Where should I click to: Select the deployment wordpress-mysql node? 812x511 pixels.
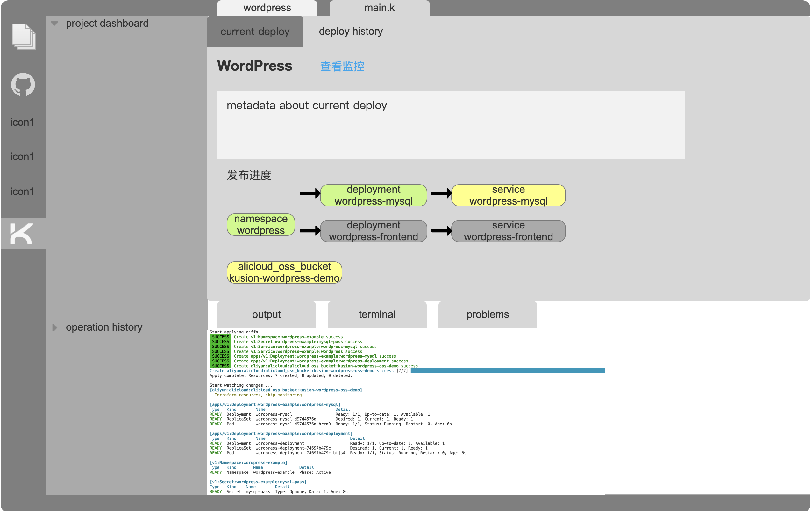[x=374, y=195]
